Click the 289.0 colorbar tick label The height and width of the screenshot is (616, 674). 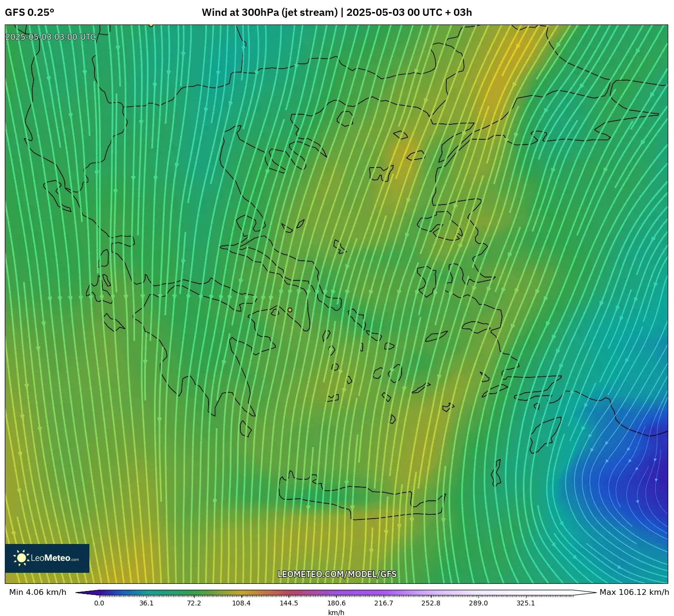[478, 603]
